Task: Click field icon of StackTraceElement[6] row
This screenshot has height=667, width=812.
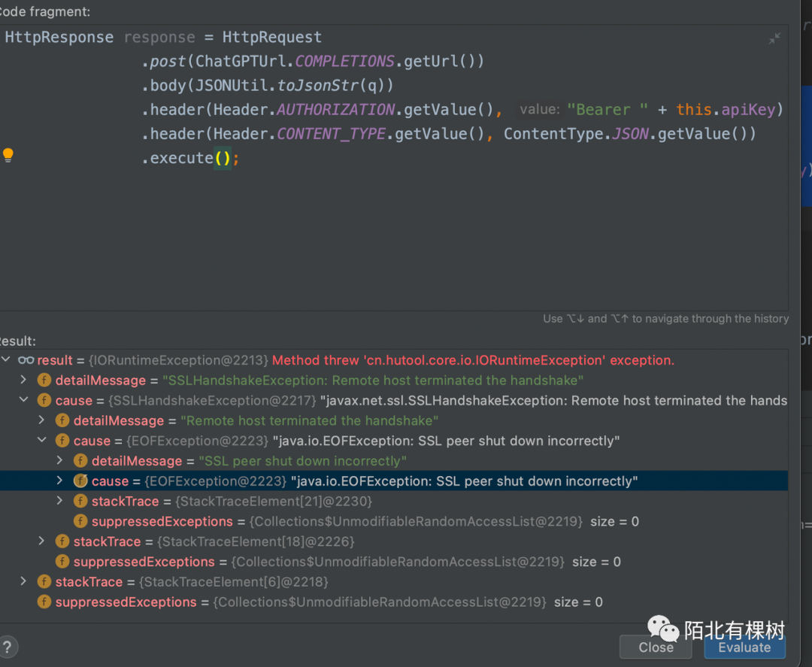Action: coord(44,582)
